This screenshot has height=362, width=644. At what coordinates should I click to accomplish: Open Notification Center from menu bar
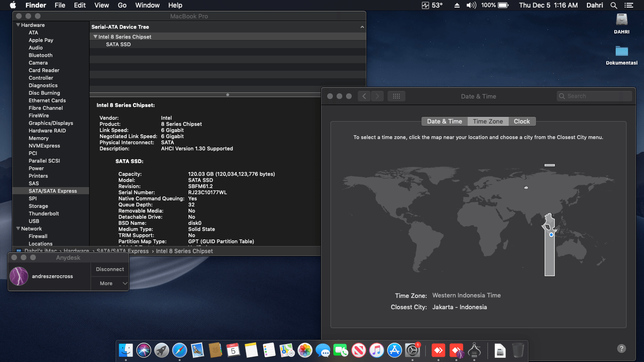coord(628,5)
